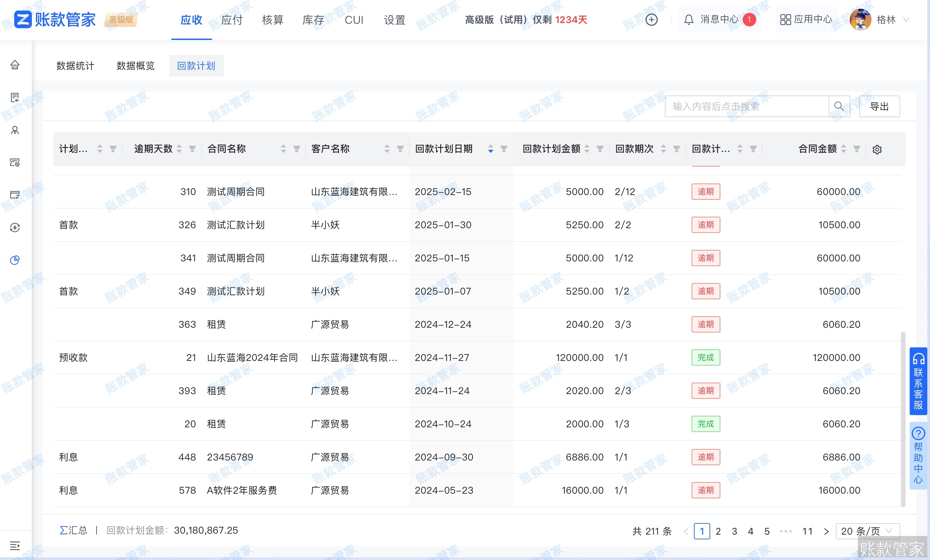Select the 应付 menu item
This screenshot has width=930, height=560.
pyautogui.click(x=231, y=20)
